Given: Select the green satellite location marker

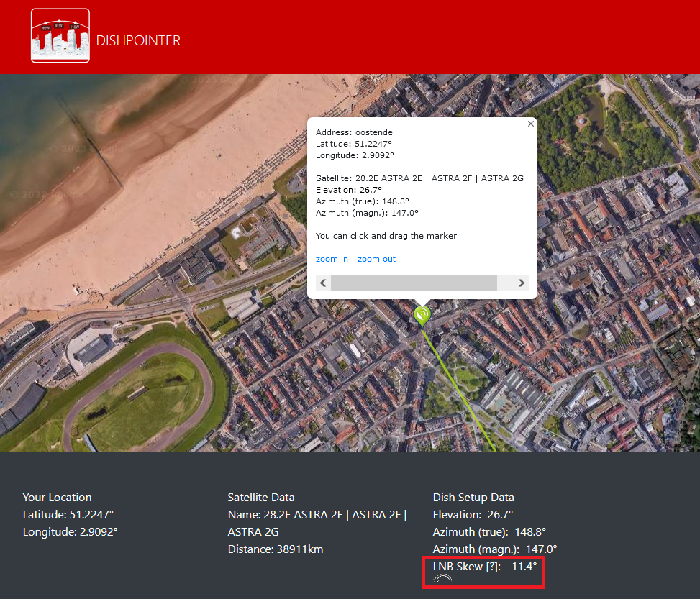Looking at the screenshot, I should pos(422,315).
